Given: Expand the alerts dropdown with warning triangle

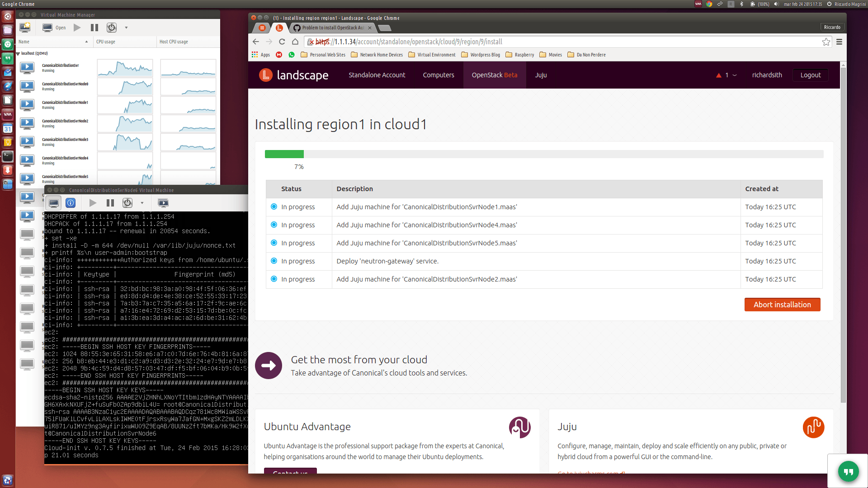Looking at the screenshot, I should [726, 75].
